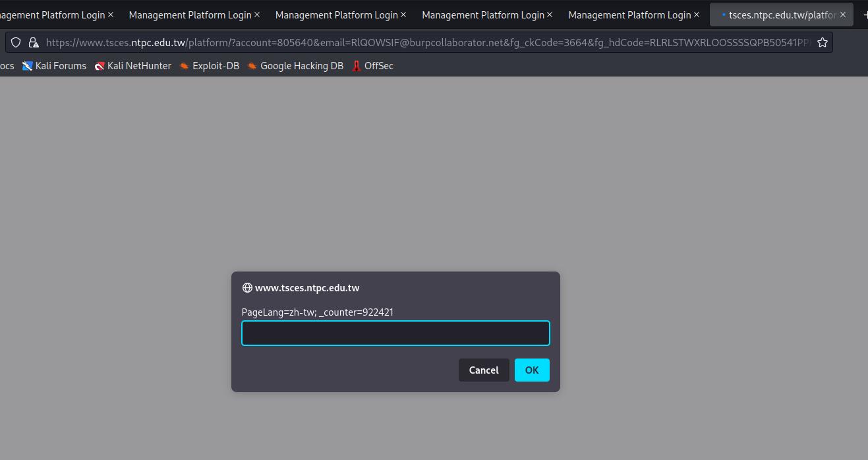Click the 'www.tsces.ntpc.edu.tw' dialog title

pos(307,287)
